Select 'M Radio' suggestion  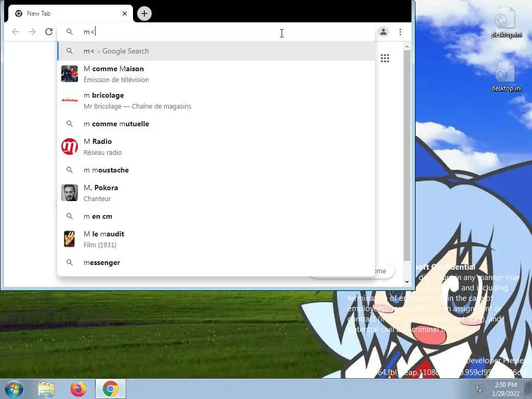[217, 147]
